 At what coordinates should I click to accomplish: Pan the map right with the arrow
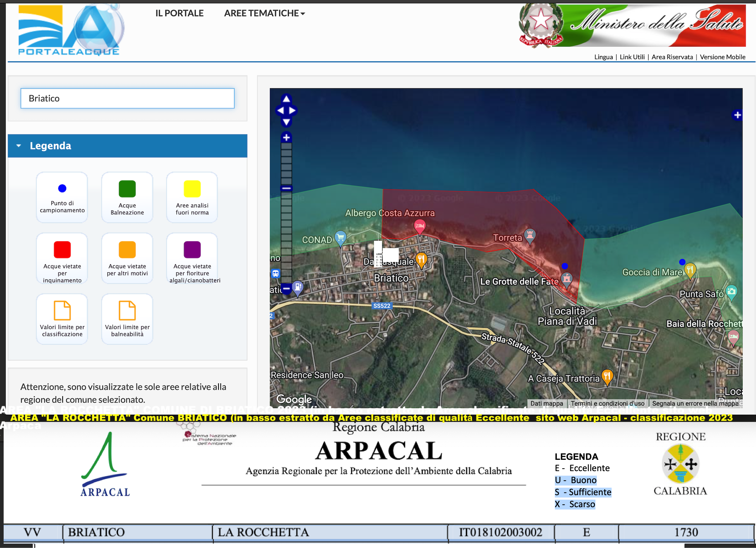292,110
